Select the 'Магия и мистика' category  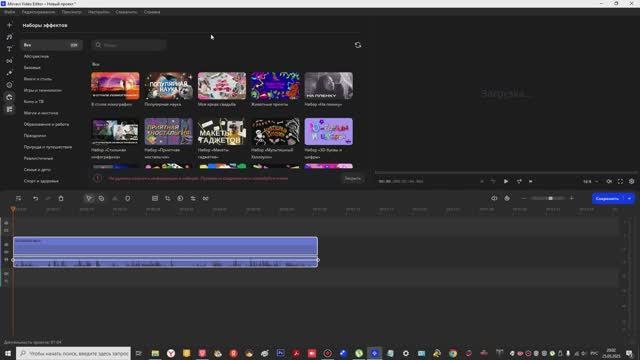pos(41,113)
